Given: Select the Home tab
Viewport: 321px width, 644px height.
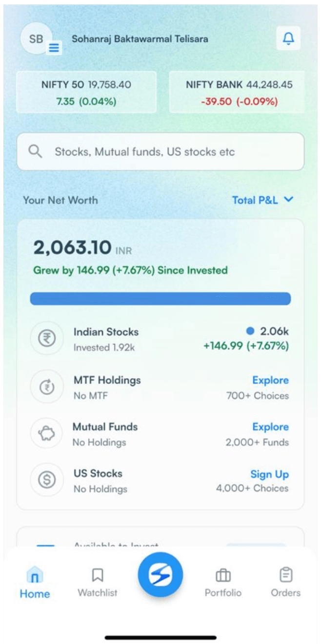Looking at the screenshot, I should click(35, 583).
